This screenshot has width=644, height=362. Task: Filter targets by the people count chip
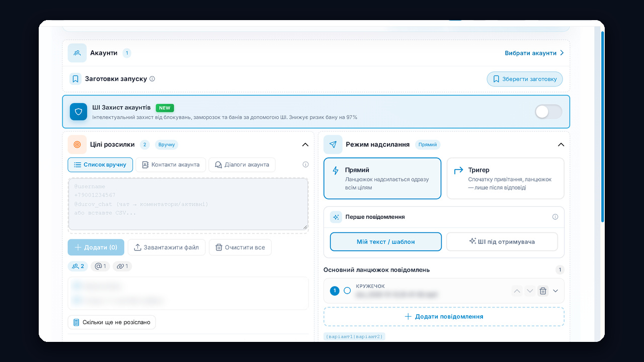point(78,266)
